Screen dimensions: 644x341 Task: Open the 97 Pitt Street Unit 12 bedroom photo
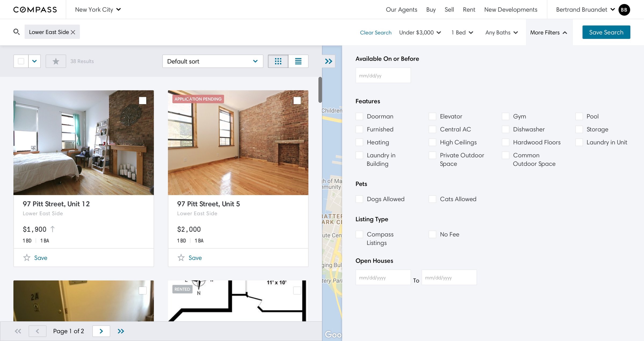click(83, 143)
